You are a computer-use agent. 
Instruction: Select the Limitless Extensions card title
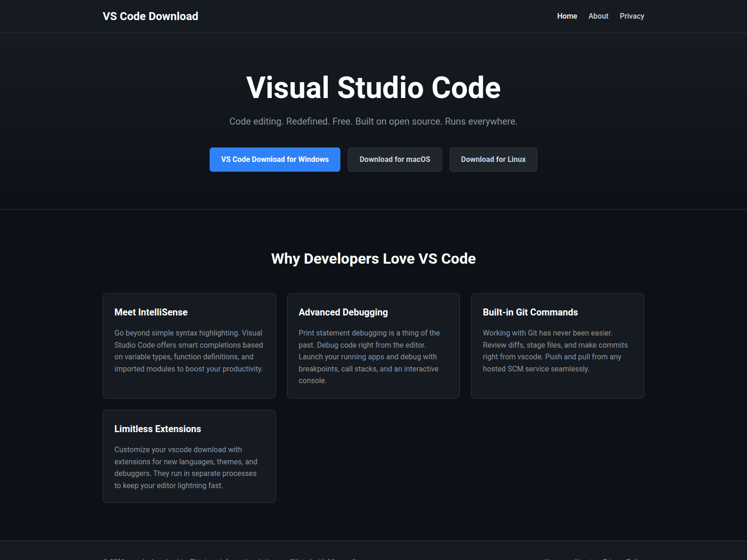[x=158, y=429]
